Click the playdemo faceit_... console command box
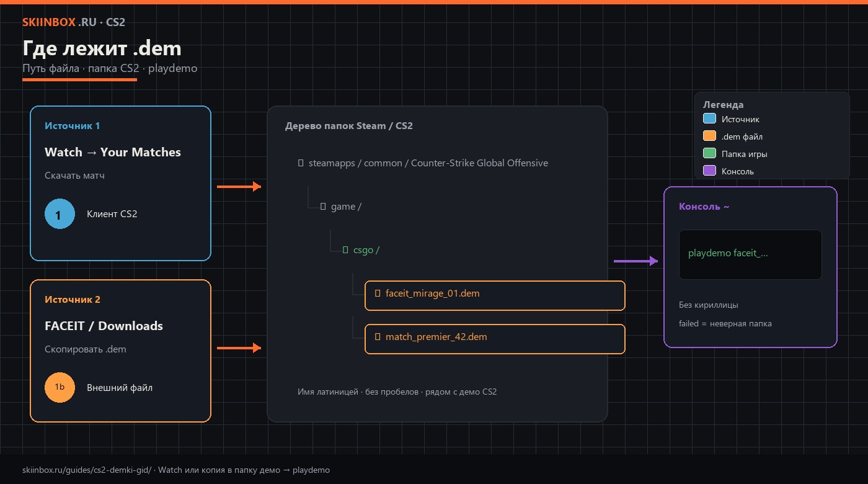The image size is (868, 484). 750,254
